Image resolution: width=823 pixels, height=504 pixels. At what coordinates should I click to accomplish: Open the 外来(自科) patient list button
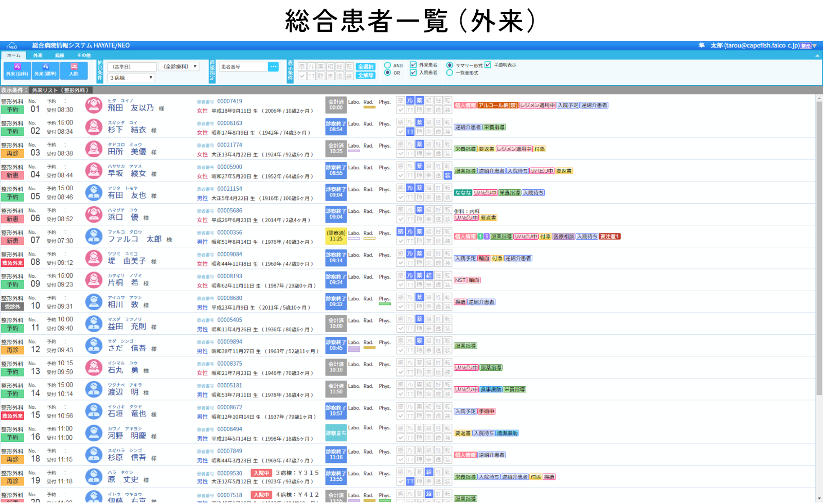click(17, 70)
